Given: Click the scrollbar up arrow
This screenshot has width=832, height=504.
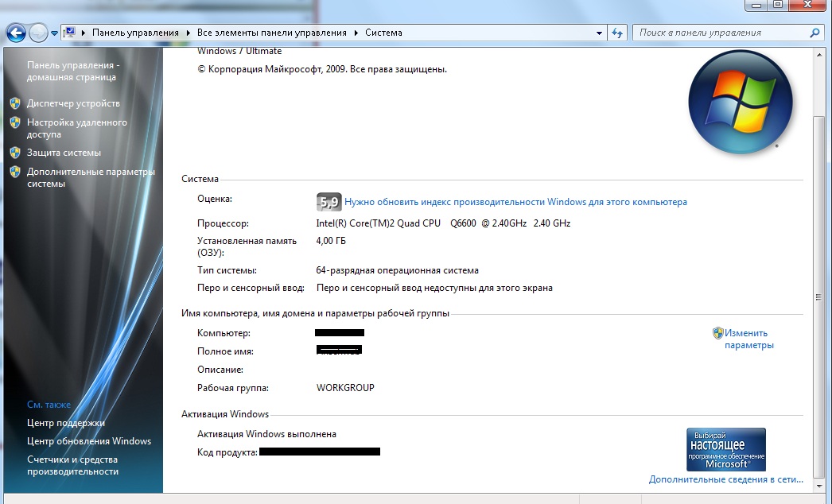Looking at the screenshot, I should pos(818,55).
